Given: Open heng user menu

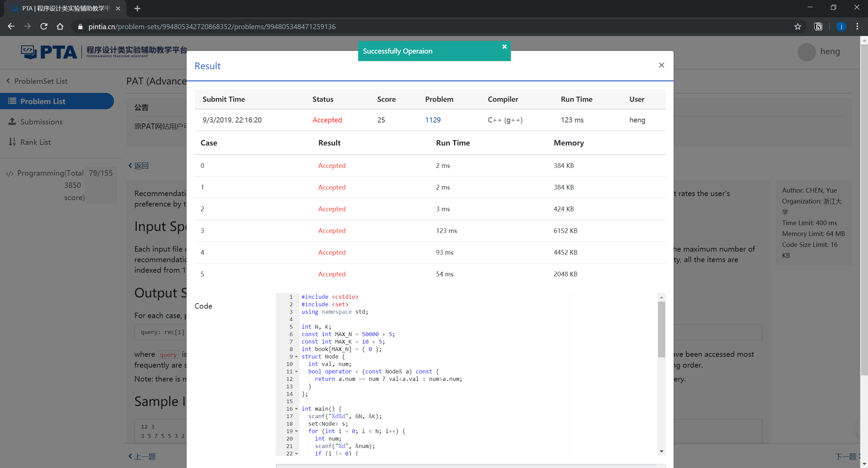Looking at the screenshot, I should [x=830, y=51].
